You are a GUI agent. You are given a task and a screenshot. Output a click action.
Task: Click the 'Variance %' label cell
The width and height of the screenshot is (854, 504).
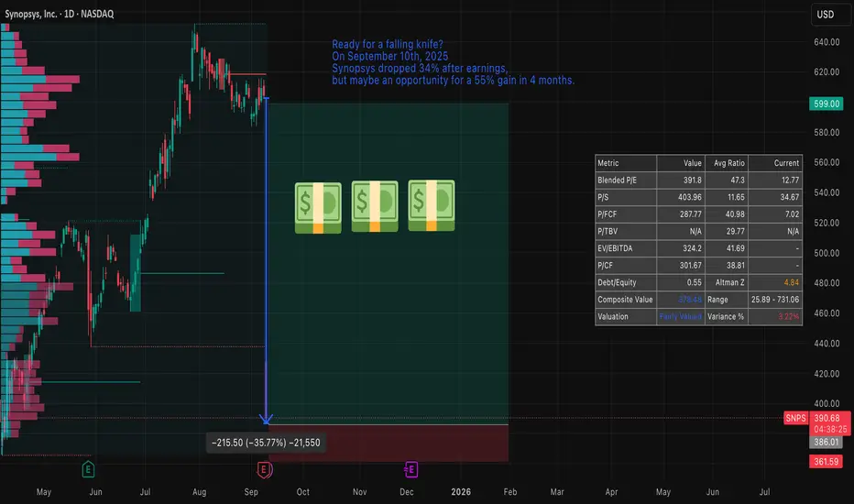click(x=726, y=316)
